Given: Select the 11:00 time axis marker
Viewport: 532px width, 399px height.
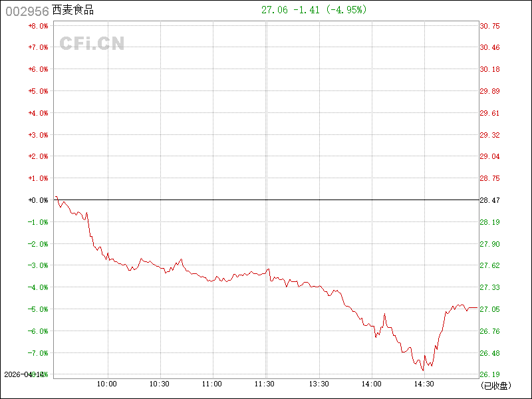Looking at the screenshot, I should coord(212,384).
